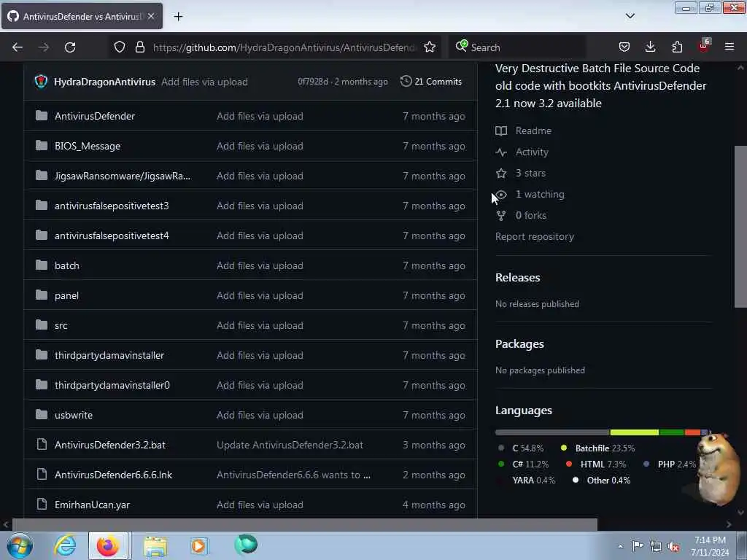View the 0 forks link
Screen dimensions: 747x560
tap(521, 215)
